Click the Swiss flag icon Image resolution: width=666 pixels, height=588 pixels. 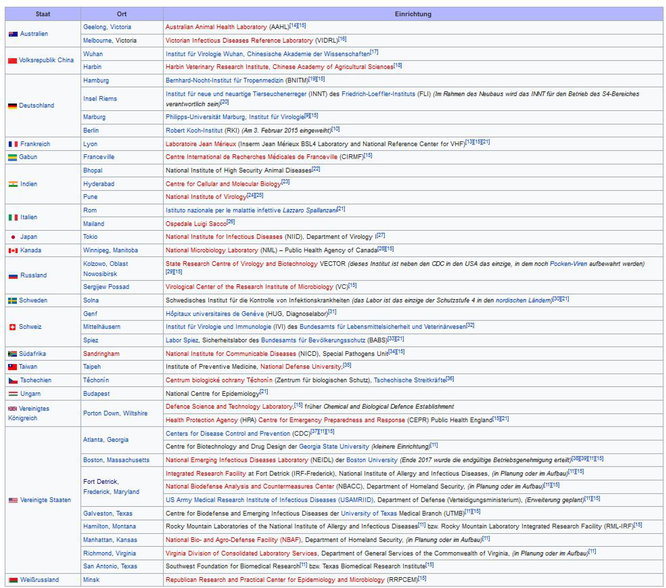pyautogui.click(x=12, y=327)
